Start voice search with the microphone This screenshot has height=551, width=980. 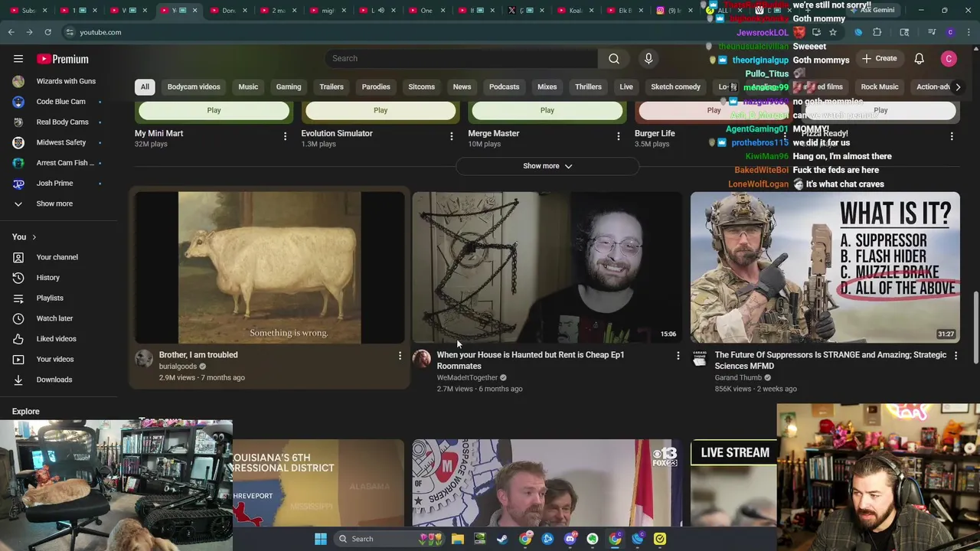(648, 58)
